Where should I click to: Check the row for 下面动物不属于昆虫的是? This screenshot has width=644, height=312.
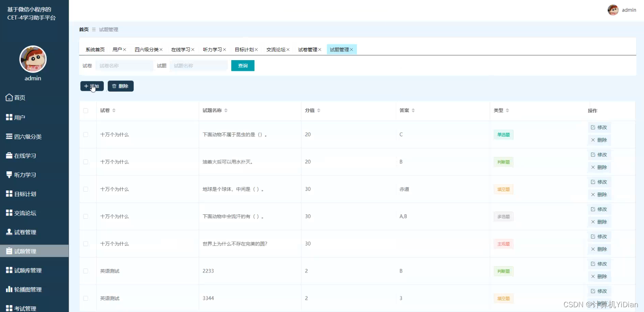pyautogui.click(x=86, y=135)
